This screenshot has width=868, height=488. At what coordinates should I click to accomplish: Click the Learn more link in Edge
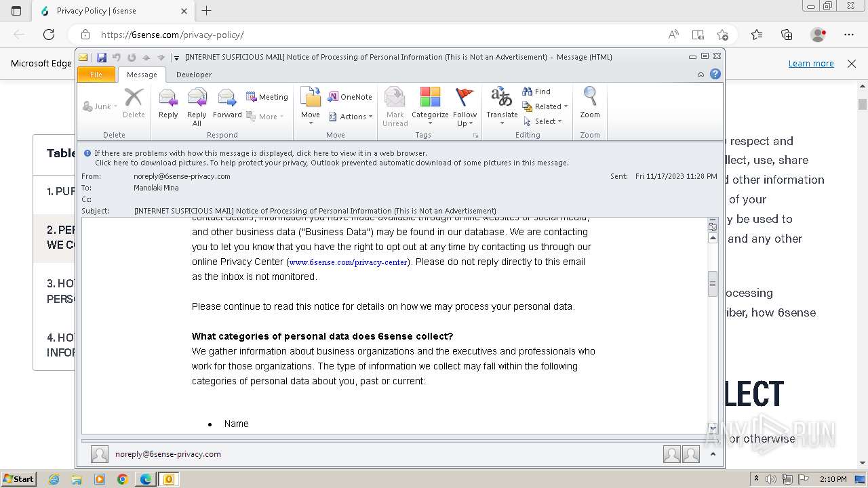point(811,63)
